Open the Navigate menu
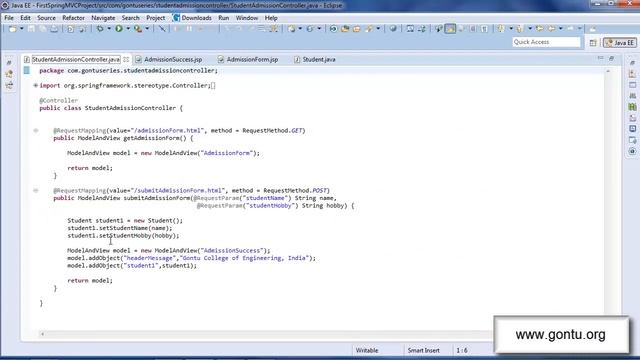The height and width of the screenshot is (360, 640). pyautogui.click(x=103, y=18)
